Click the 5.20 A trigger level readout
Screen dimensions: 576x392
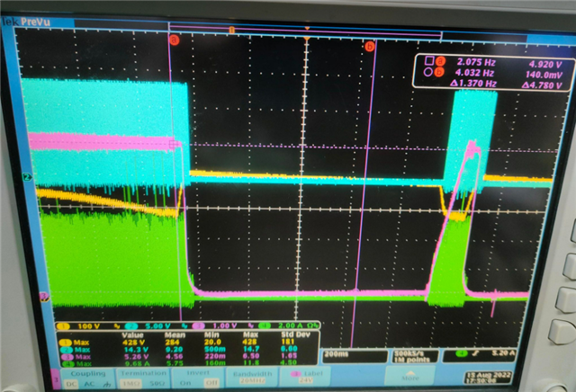pos(503,353)
